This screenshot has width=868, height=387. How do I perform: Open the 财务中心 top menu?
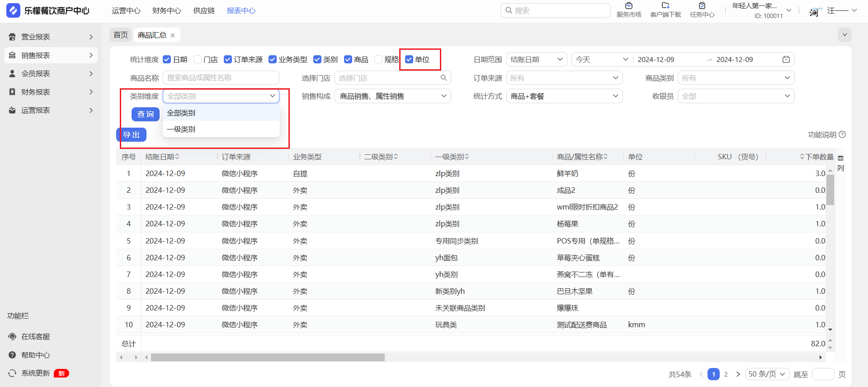[x=167, y=10]
